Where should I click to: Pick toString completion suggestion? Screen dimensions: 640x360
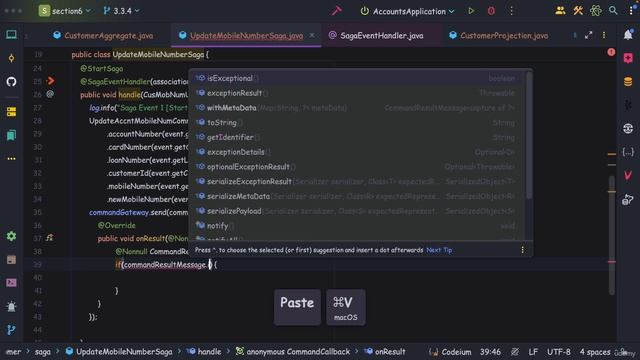pos(357,122)
